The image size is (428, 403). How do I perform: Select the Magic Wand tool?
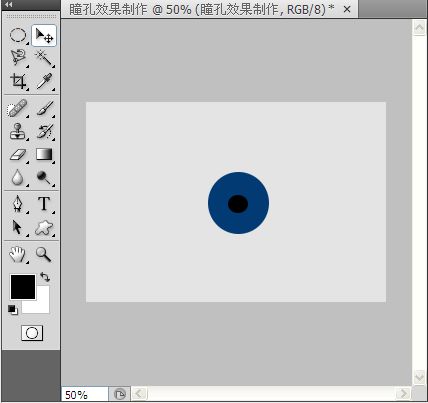point(44,58)
